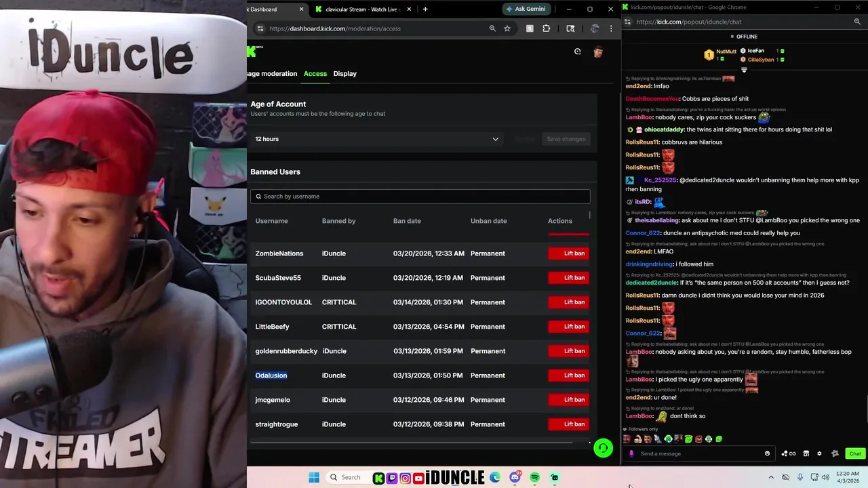Lift ban for LittleBeefy
This screenshot has width=868, height=488.
coord(568,327)
